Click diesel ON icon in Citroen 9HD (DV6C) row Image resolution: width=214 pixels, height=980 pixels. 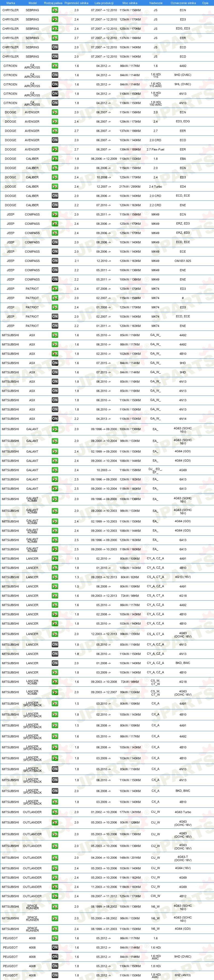[x=55, y=75]
